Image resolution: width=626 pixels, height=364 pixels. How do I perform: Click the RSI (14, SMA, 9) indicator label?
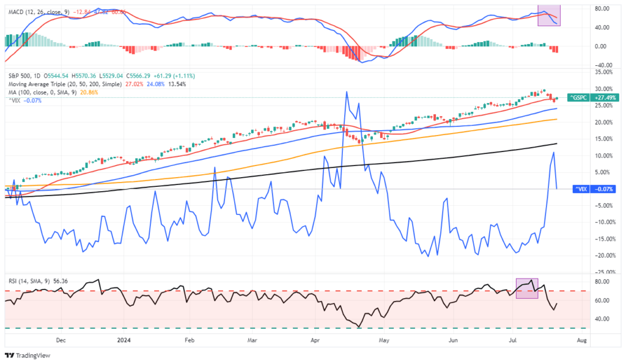pyautogui.click(x=29, y=281)
